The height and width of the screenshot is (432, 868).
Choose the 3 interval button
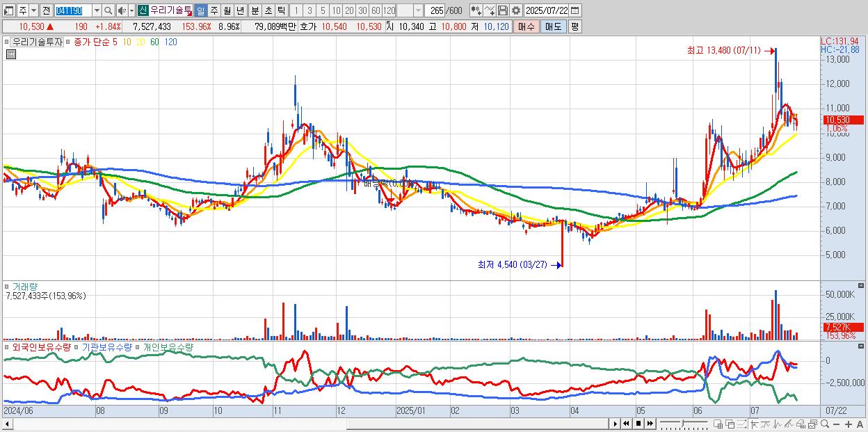point(310,10)
